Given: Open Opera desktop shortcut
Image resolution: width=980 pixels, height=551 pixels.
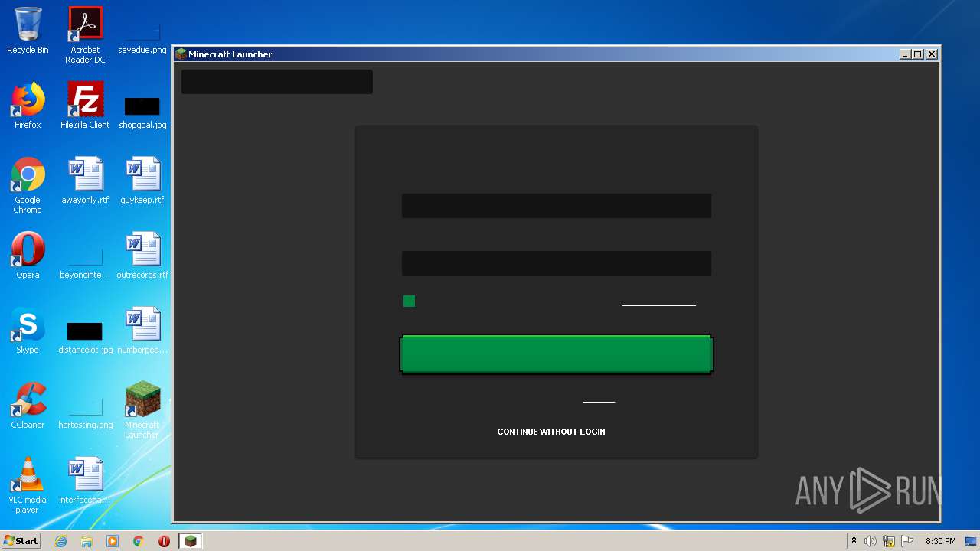Looking at the screenshot, I should click(x=28, y=256).
